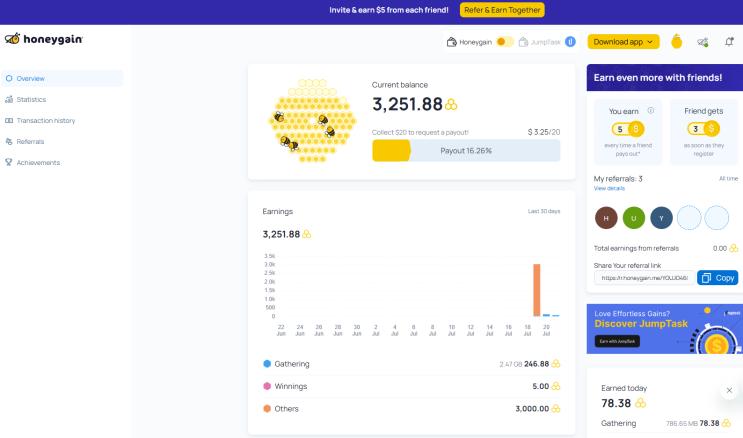
Task: Click the Others 3,000.00 value
Action: point(532,408)
